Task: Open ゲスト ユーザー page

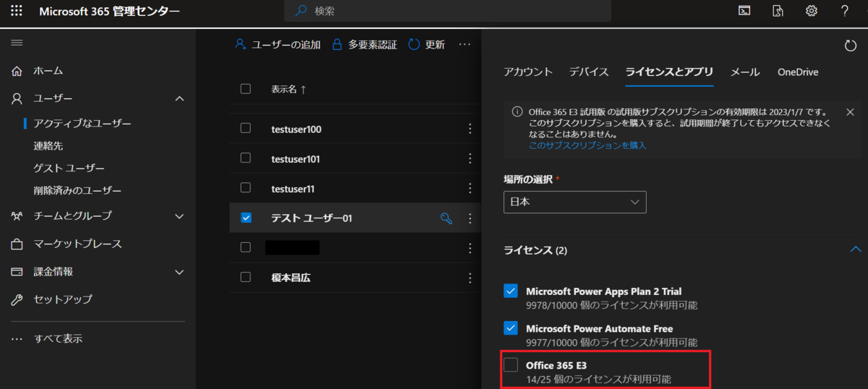Action: 69,168
